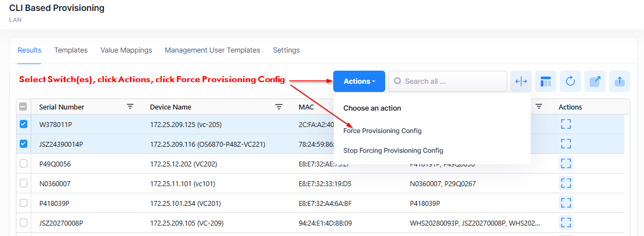The width and height of the screenshot is (644, 236).
Task: Go to Management User Templates tab
Action: [x=212, y=50]
